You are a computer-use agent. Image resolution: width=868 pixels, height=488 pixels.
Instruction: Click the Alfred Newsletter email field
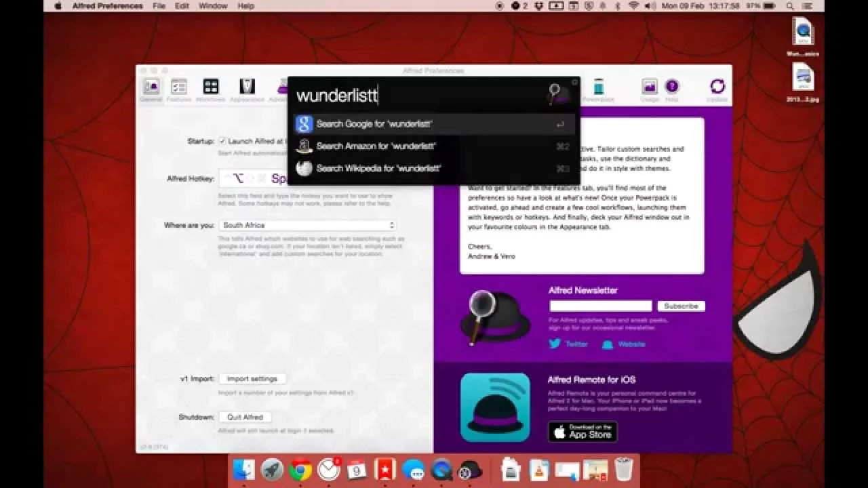tap(601, 306)
